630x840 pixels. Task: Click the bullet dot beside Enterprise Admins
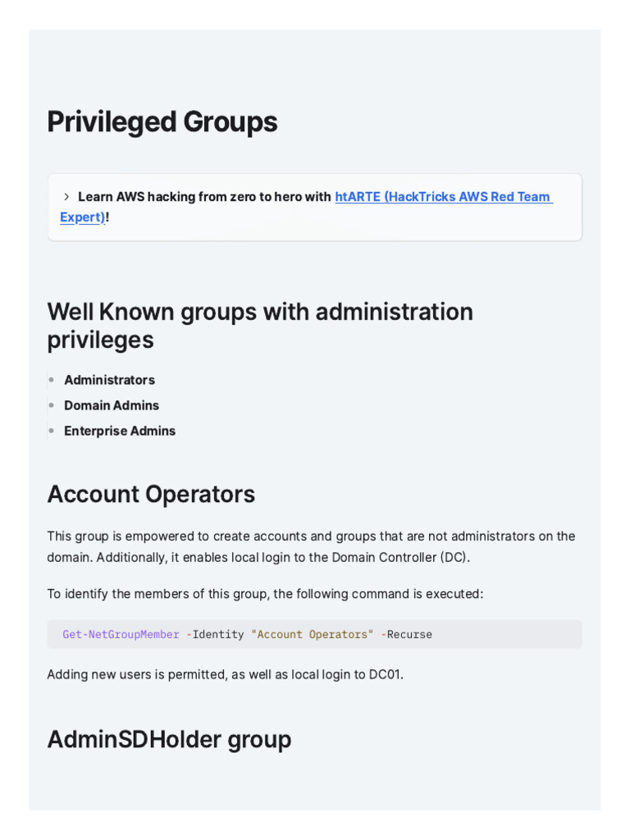click(x=51, y=431)
